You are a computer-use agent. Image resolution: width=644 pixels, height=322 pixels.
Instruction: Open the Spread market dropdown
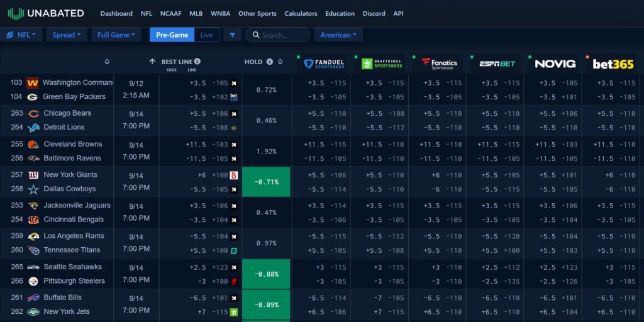pyautogui.click(x=67, y=35)
